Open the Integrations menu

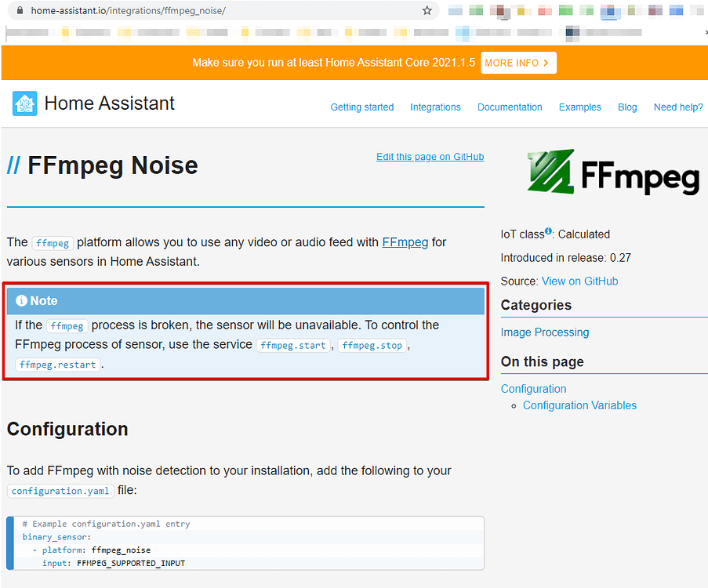(x=435, y=107)
